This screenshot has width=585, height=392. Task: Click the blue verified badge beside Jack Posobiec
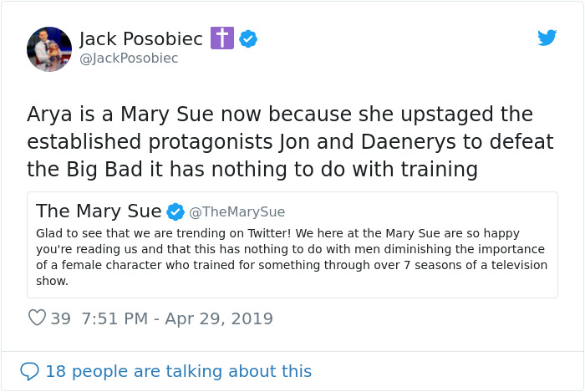248,38
